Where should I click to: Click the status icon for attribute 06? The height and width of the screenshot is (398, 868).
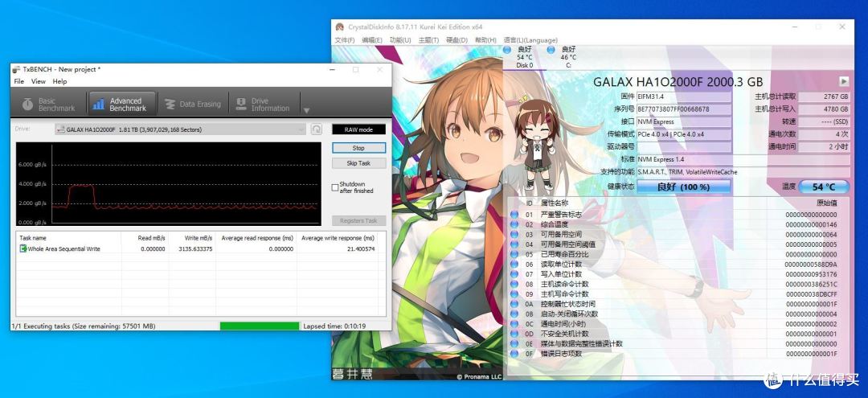[514, 265]
